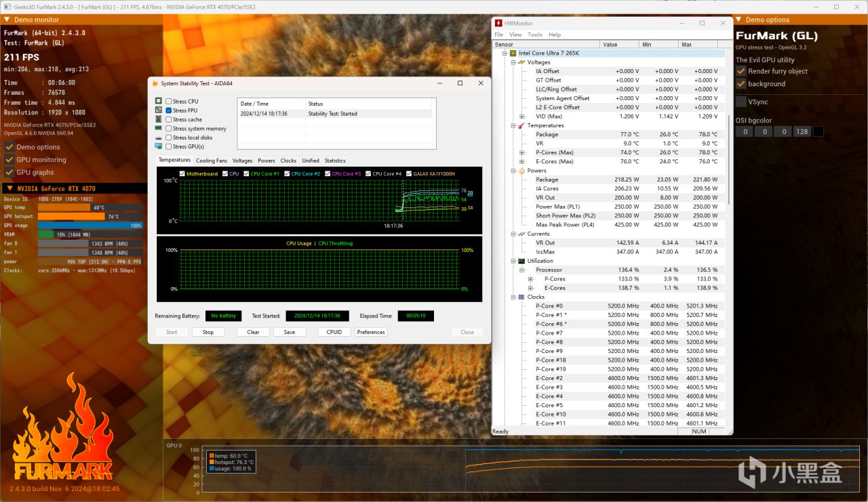868x502 pixels.
Task: Uncheck the Stress FPU checkbox
Action: [169, 110]
